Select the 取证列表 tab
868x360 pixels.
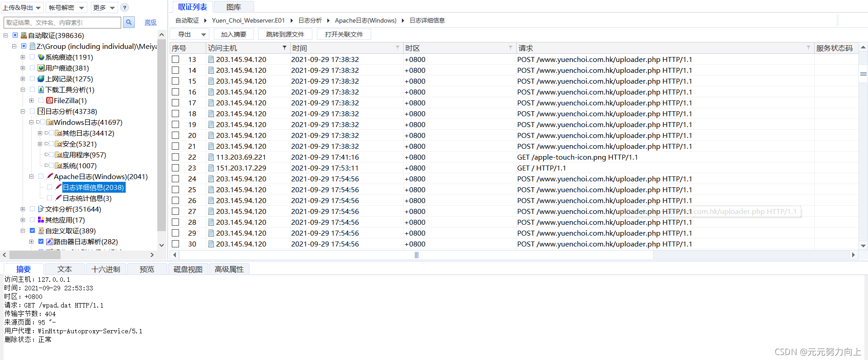[x=193, y=7]
